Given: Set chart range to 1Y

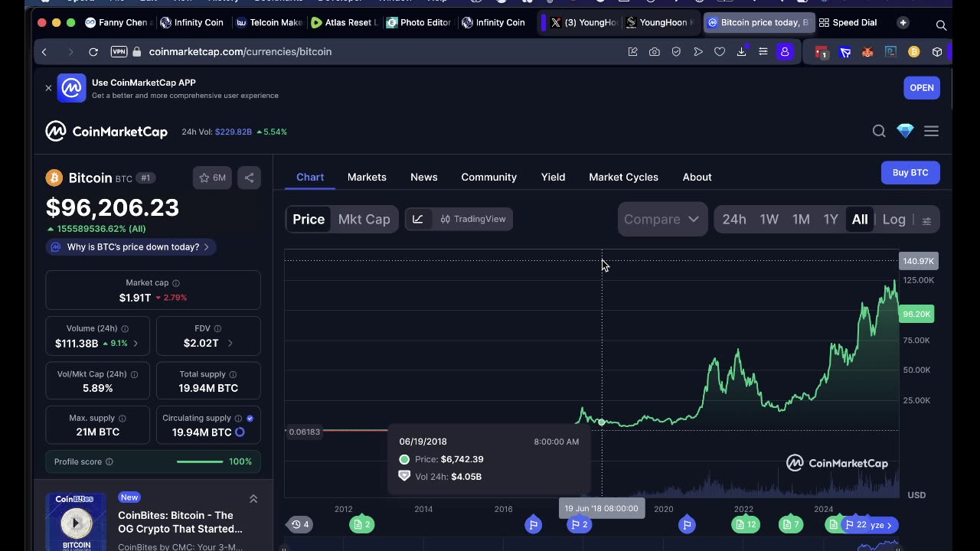Looking at the screenshot, I should coord(831,220).
